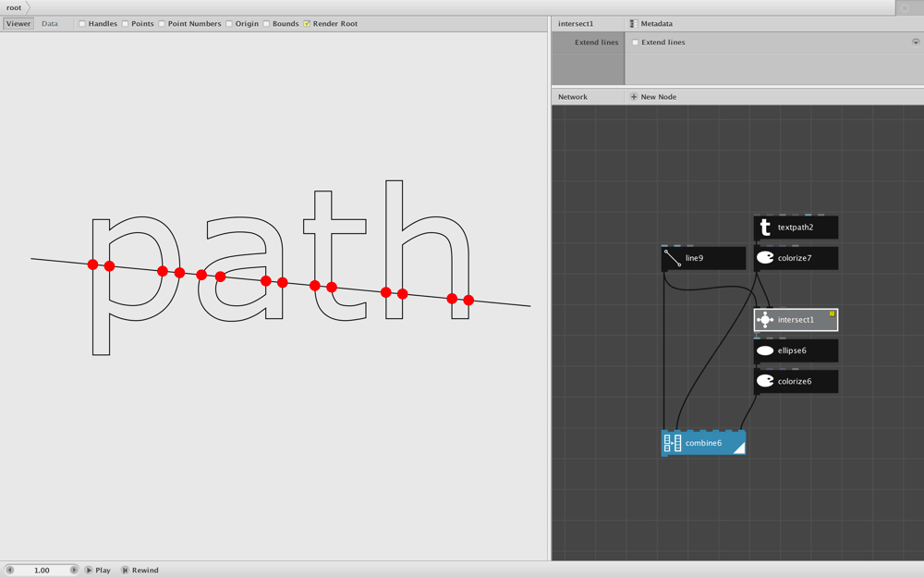Open the Extend lines parameter dropdown arrow
Screen dimensions: 924x578
pos(916,42)
